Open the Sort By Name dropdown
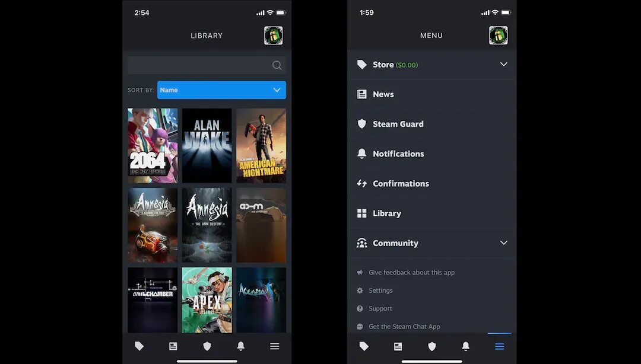The height and width of the screenshot is (364, 641). 221,90
